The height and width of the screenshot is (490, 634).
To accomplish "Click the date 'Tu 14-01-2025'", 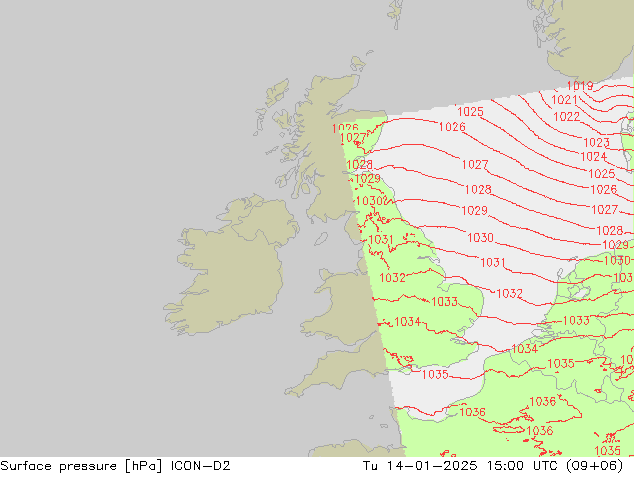I will pyautogui.click(x=420, y=466).
